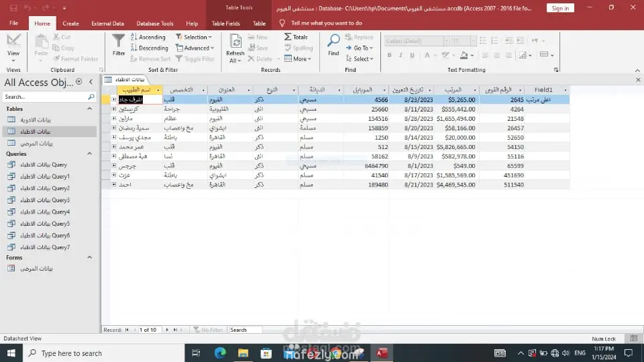This screenshot has width=644, height=362.
Task: Click the Query1 object icon in navigation pane
Action: click(11, 176)
